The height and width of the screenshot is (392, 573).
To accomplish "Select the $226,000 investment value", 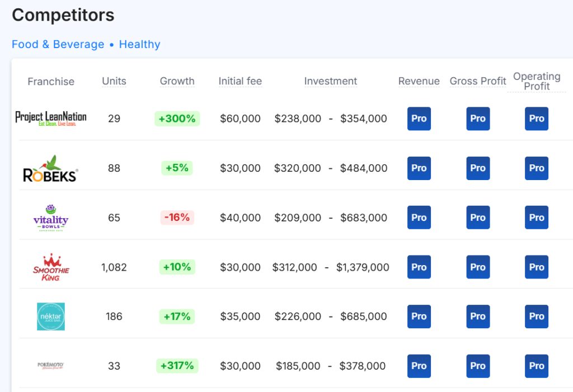I will (x=298, y=317).
